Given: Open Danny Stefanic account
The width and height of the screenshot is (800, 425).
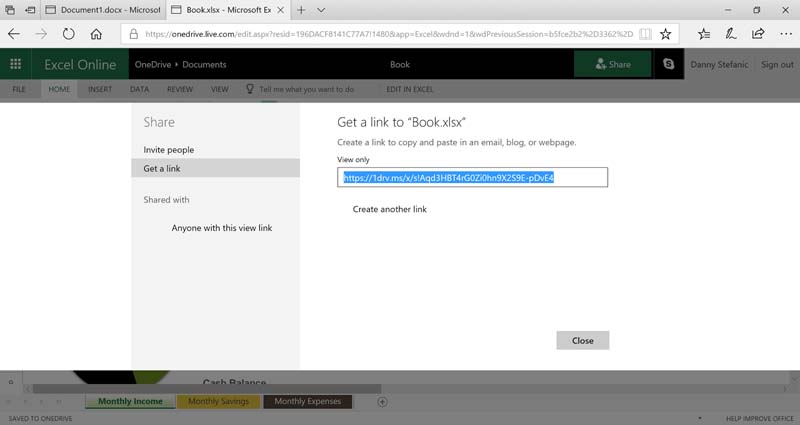Looking at the screenshot, I should [x=719, y=64].
